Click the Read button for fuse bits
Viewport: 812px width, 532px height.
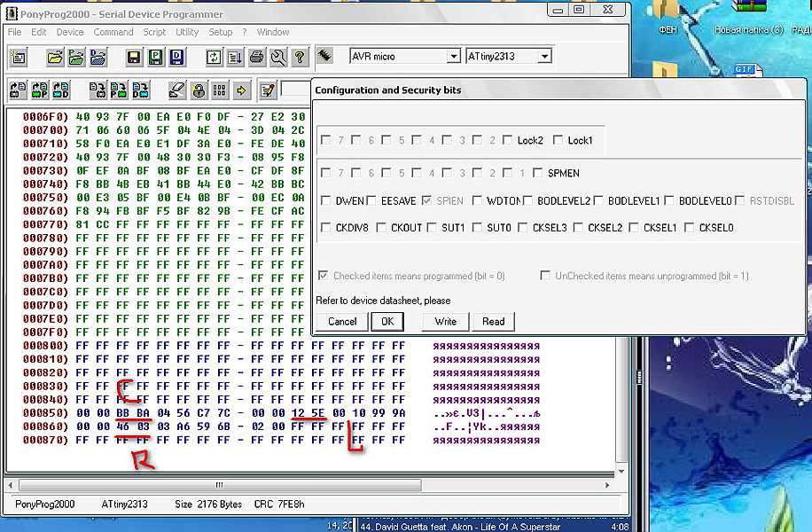(494, 322)
